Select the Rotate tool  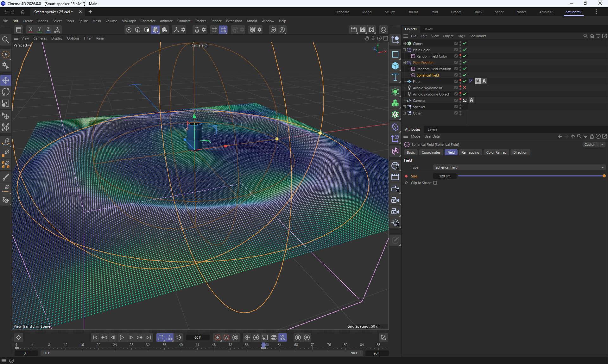[x=6, y=92]
